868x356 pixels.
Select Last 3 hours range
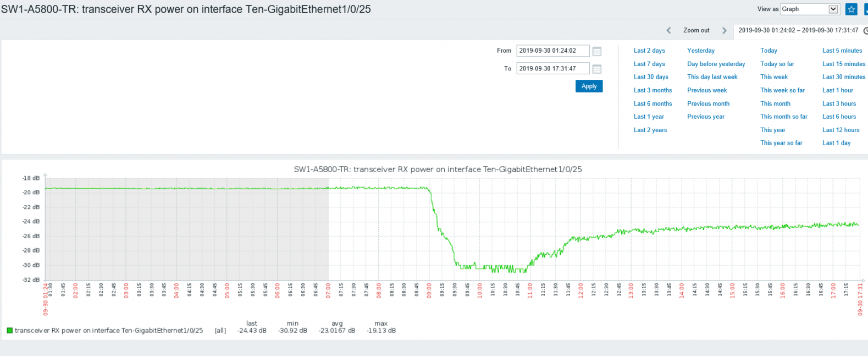[x=839, y=103]
